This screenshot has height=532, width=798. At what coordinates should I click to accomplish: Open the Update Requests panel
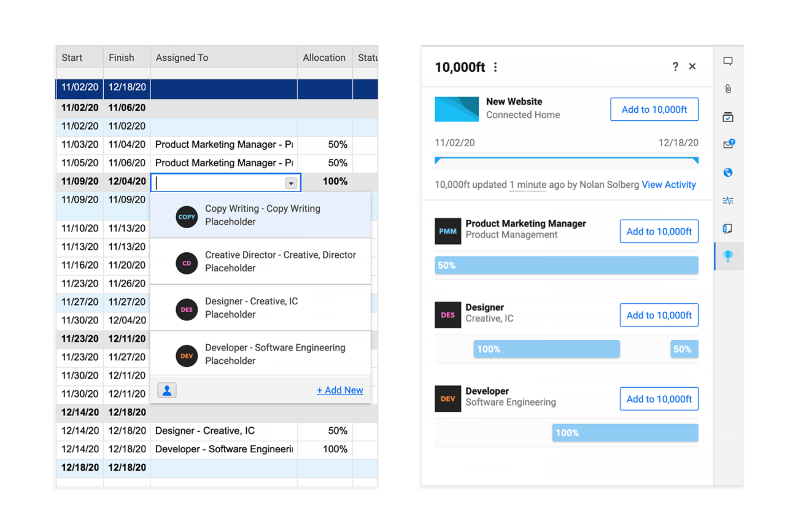pyautogui.click(x=728, y=144)
